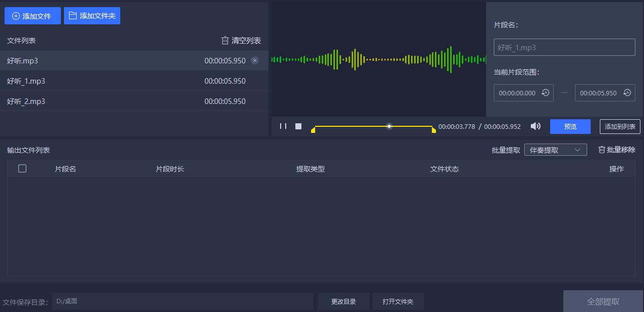Pause the audio playback
Screen dimensions: 644x312
click(x=283, y=126)
